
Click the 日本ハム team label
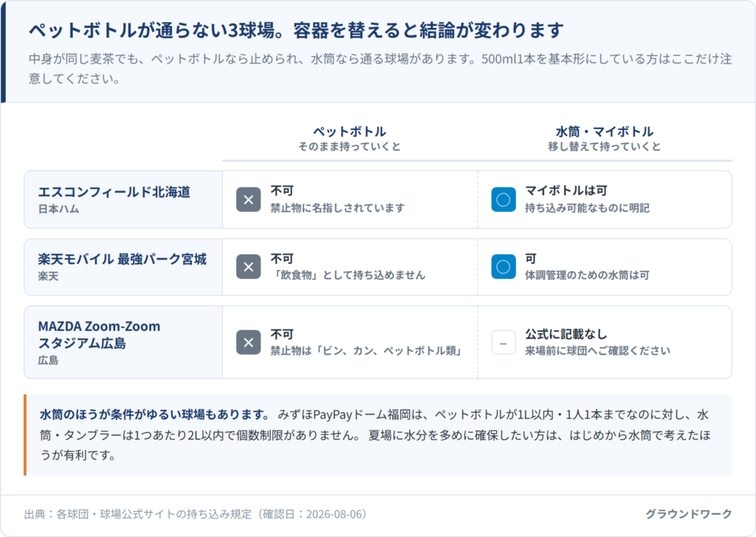pos(58,209)
